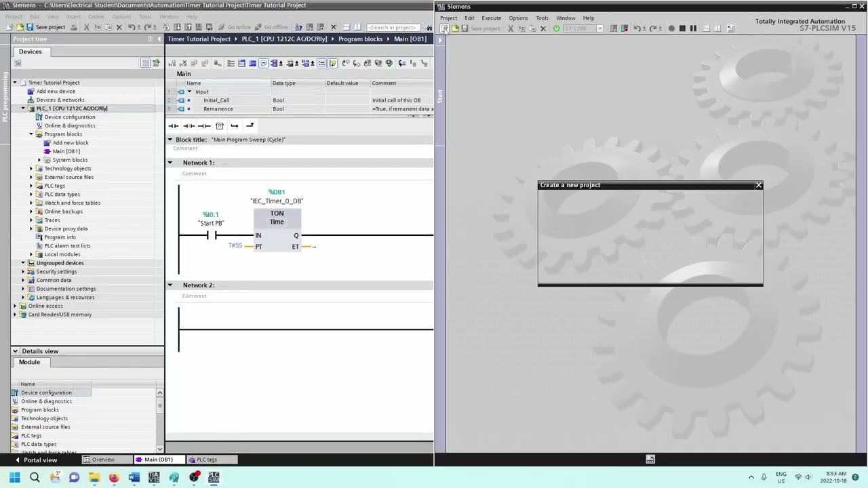868x488 pixels.
Task: Click Program blocks in the Details view list
Action: pos(40,410)
